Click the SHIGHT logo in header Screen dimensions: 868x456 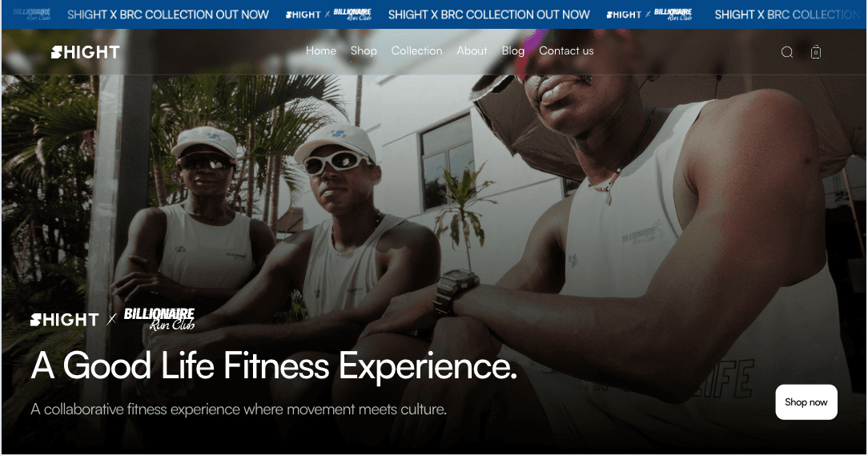(x=85, y=52)
